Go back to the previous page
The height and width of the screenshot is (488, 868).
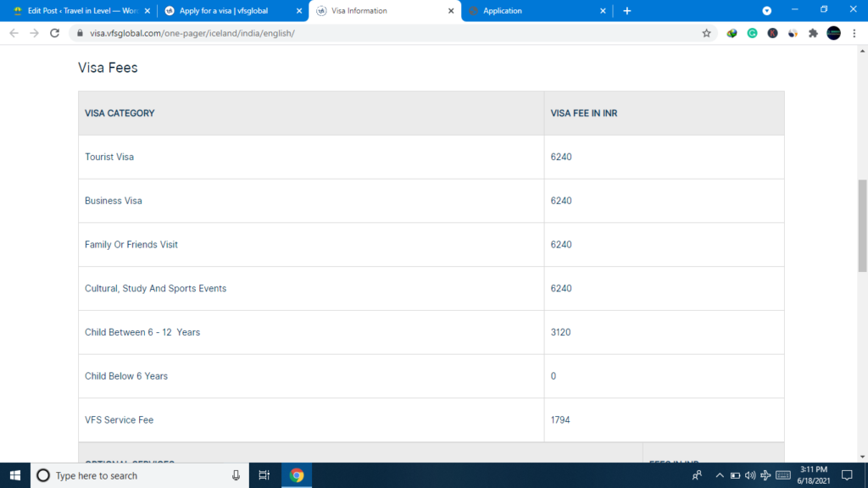click(14, 33)
